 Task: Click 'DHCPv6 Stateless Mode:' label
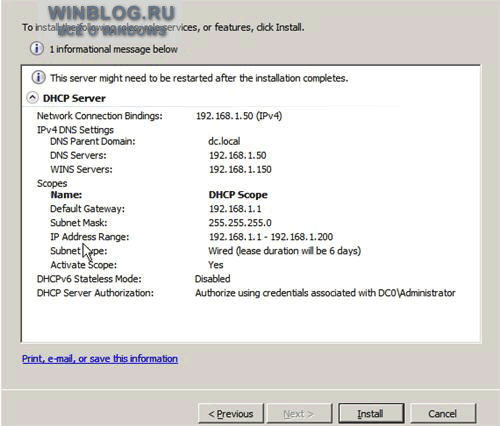pos(89,279)
